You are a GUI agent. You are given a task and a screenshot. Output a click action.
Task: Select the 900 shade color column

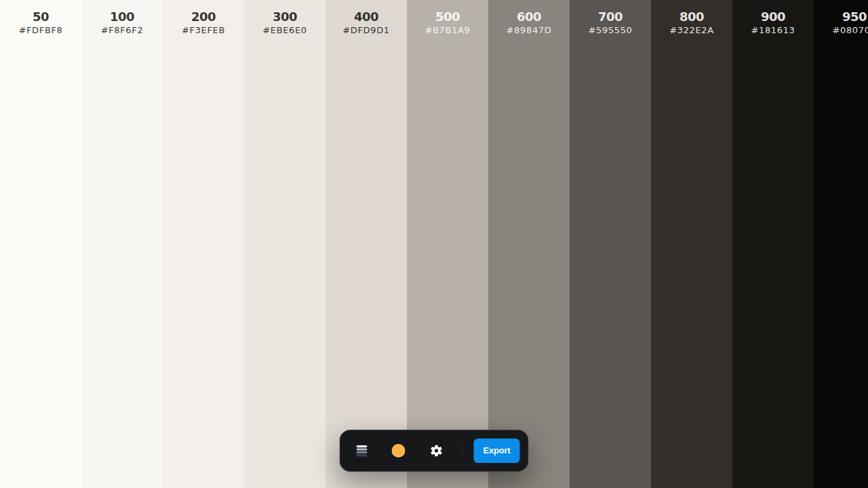(773, 244)
